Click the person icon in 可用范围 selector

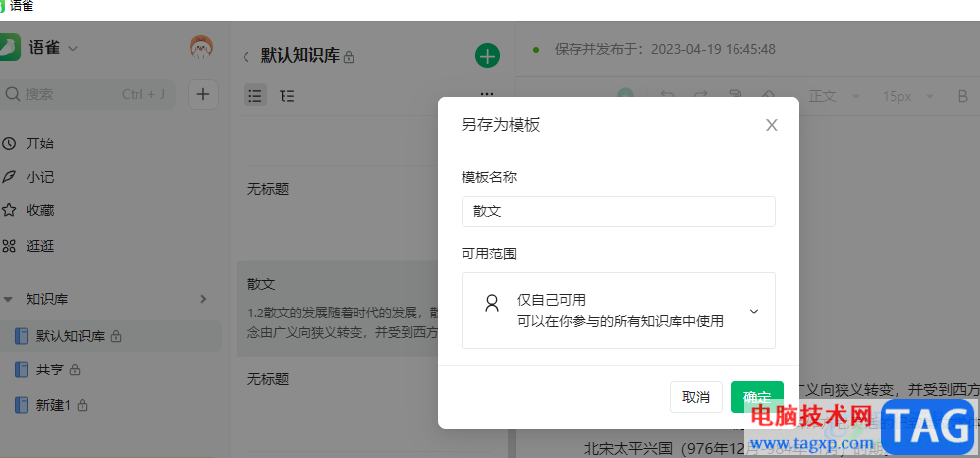(492, 304)
